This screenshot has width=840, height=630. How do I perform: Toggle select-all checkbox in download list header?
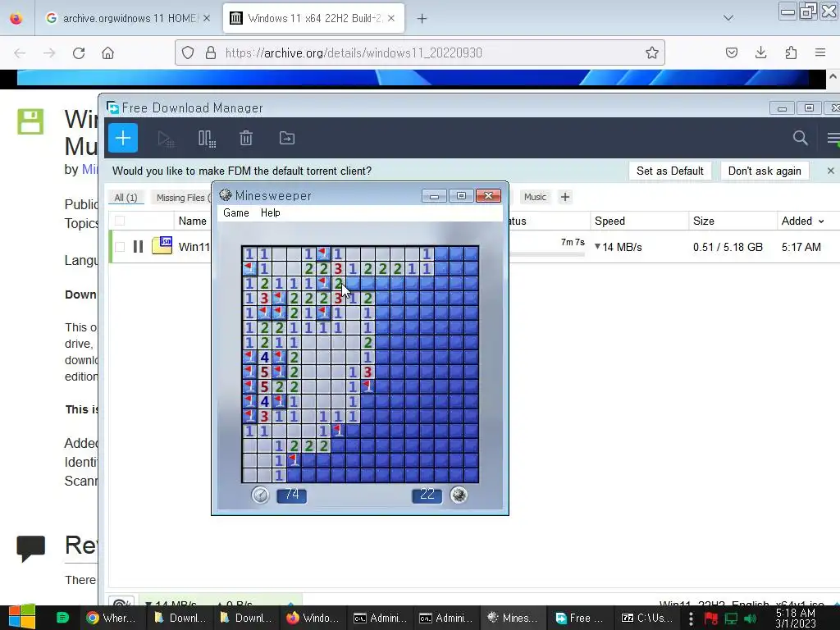[120, 221]
